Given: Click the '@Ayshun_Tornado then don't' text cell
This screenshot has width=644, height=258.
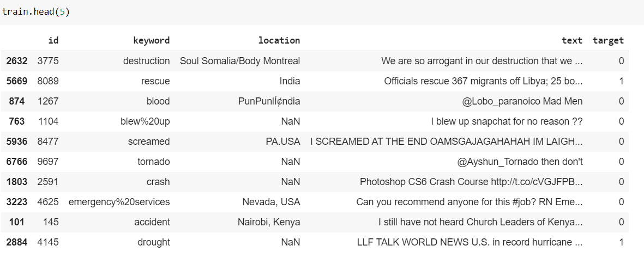Looking at the screenshot, I should (x=520, y=162).
